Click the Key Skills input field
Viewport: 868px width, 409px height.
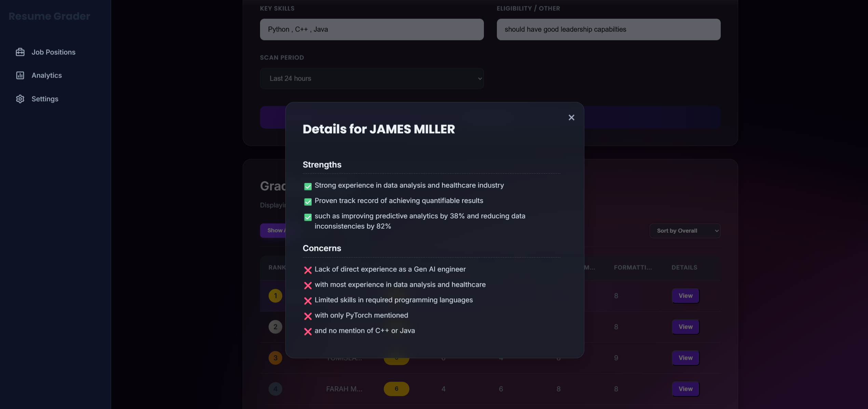click(371, 29)
